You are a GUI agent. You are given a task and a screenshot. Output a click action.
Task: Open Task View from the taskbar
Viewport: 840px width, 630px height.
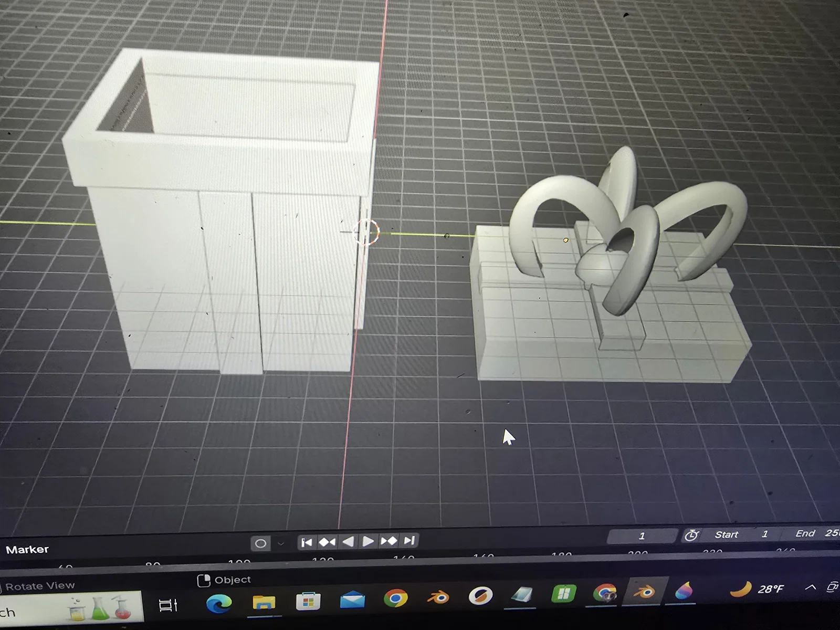click(x=168, y=605)
